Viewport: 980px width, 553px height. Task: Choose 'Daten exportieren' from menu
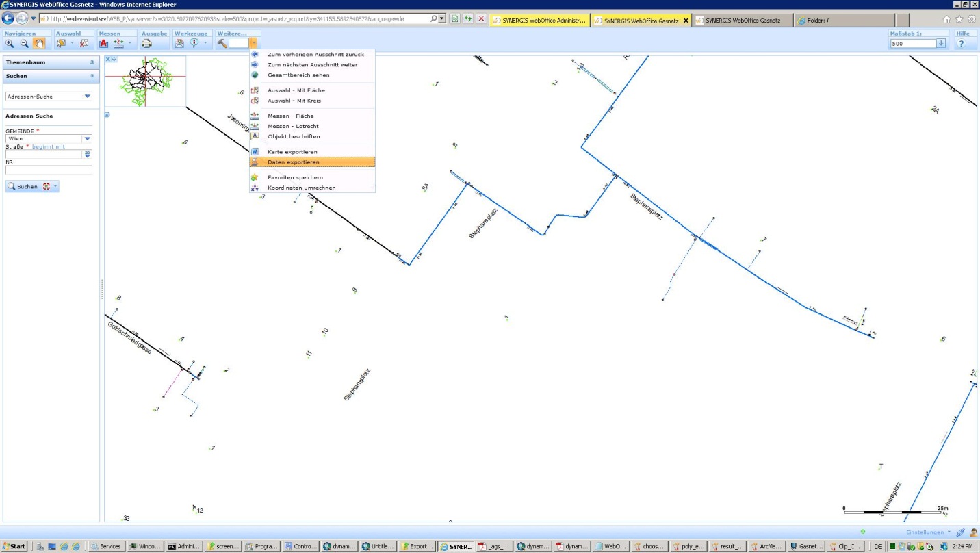312,162
